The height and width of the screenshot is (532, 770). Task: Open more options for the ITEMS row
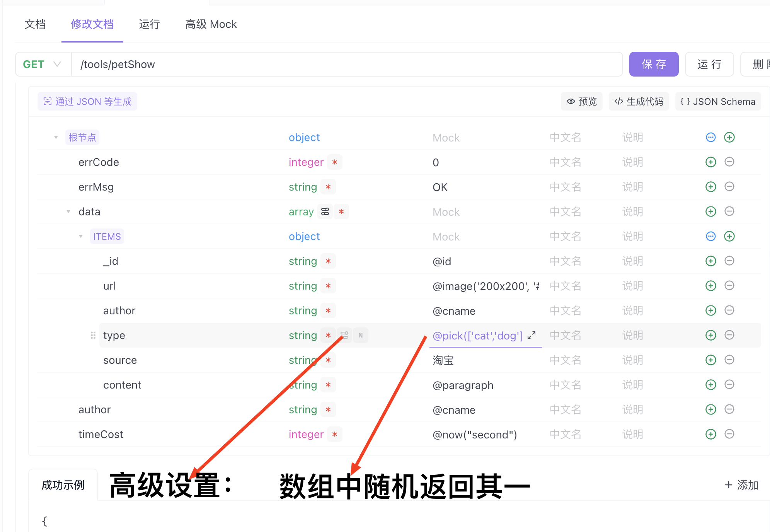(710, 236)
